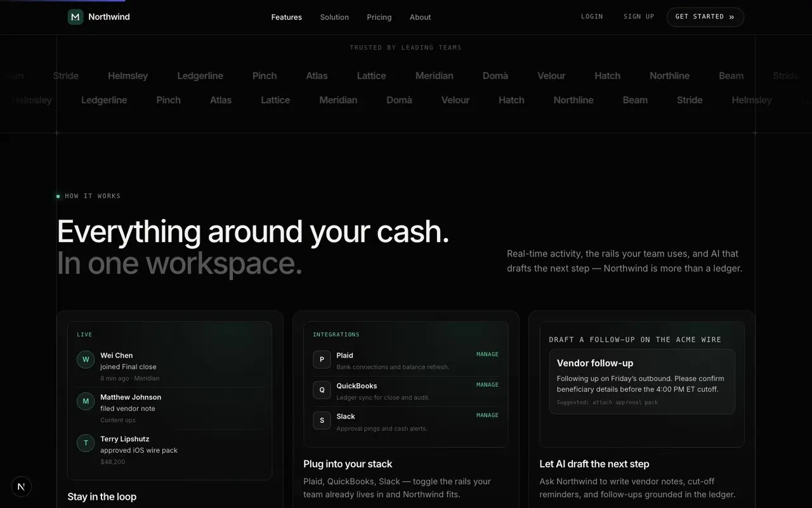
Task: Click 'Approval pings and cash alerts.' description
Action: click(x=382, y=429)
